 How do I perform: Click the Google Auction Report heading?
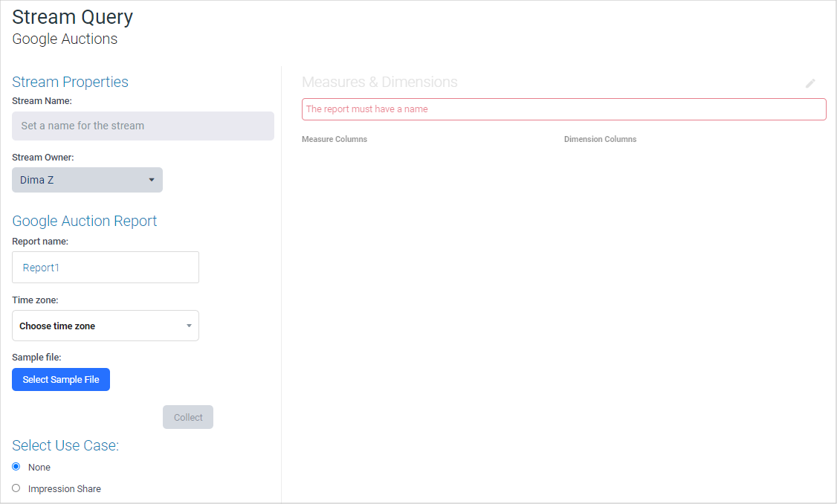point(84,221)
